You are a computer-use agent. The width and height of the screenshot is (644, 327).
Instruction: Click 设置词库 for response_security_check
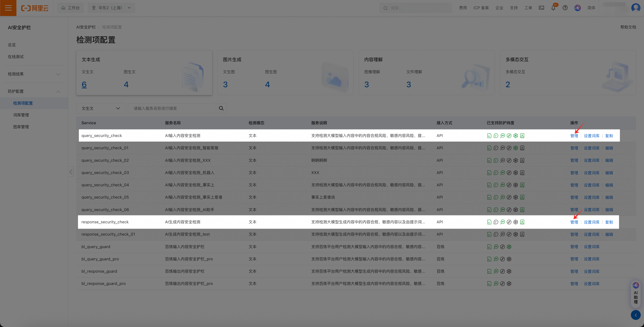click(x=591, y=222)
